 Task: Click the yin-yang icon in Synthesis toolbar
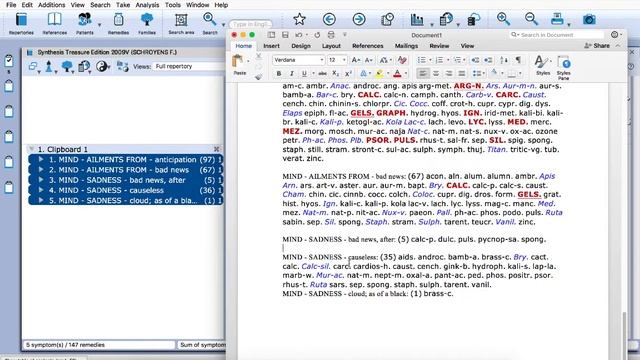[x=101, y=66]
